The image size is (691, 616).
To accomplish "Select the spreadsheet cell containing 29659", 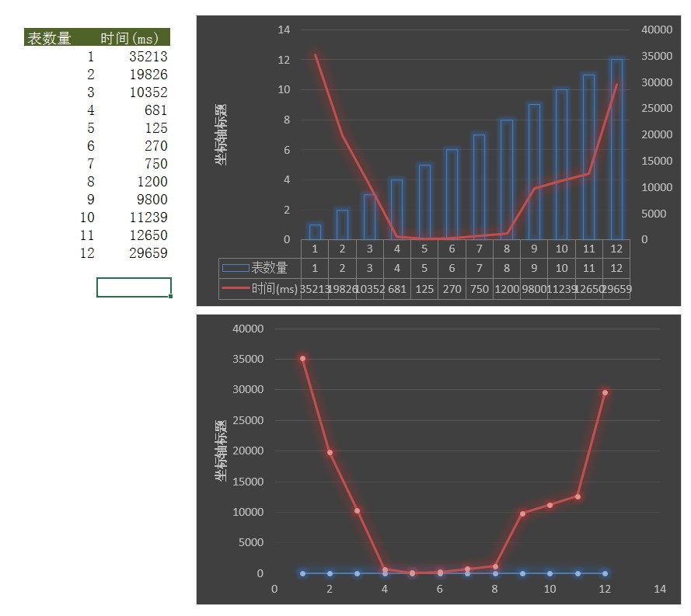I will [148, 253].
